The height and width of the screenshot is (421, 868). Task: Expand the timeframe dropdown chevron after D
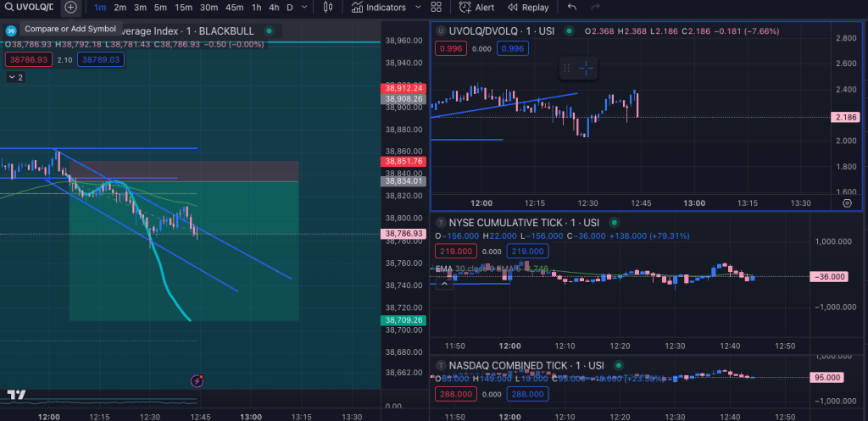(x=305, y=7)
